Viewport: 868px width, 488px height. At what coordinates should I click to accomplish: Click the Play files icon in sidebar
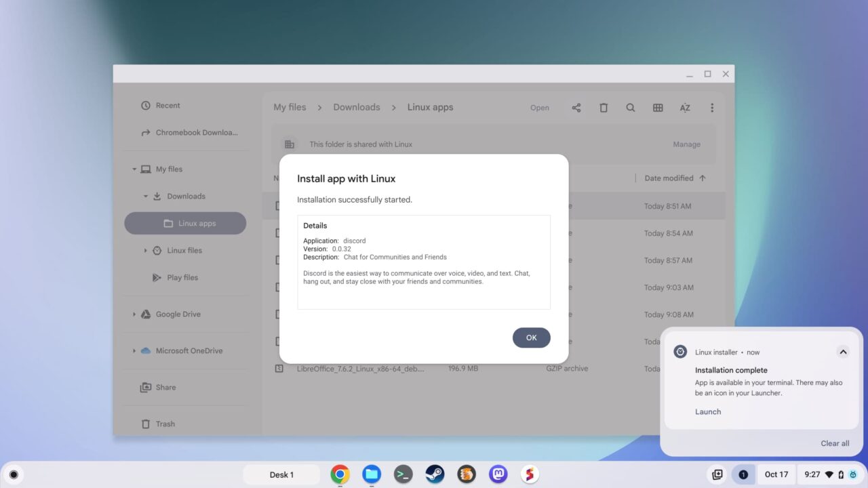click(157, 277)
